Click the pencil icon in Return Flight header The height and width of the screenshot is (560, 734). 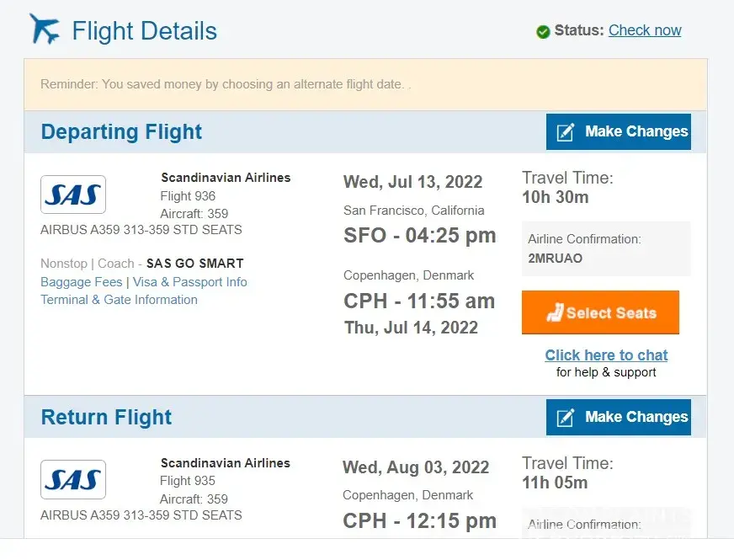coord(566,418)
